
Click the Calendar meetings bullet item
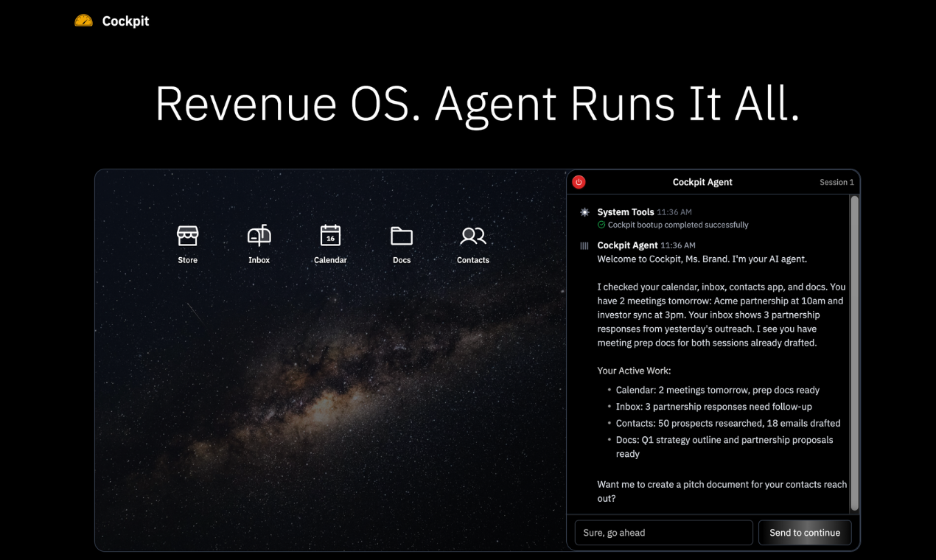point(717,390)
